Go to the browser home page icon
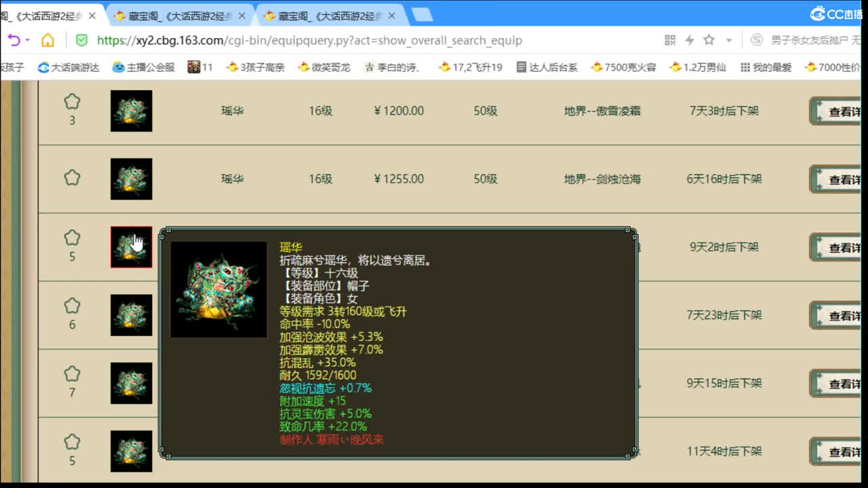This screenshot has height=488, width=868. tap(47, 40)
